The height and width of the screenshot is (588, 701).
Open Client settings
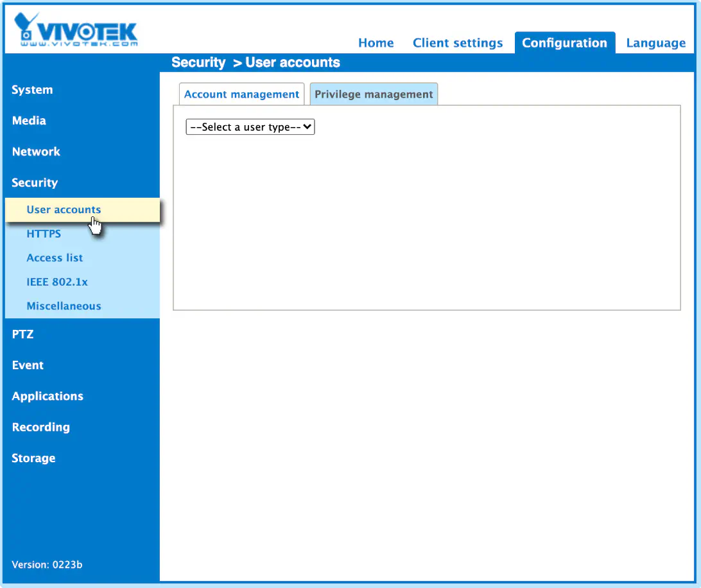point(457,43)
